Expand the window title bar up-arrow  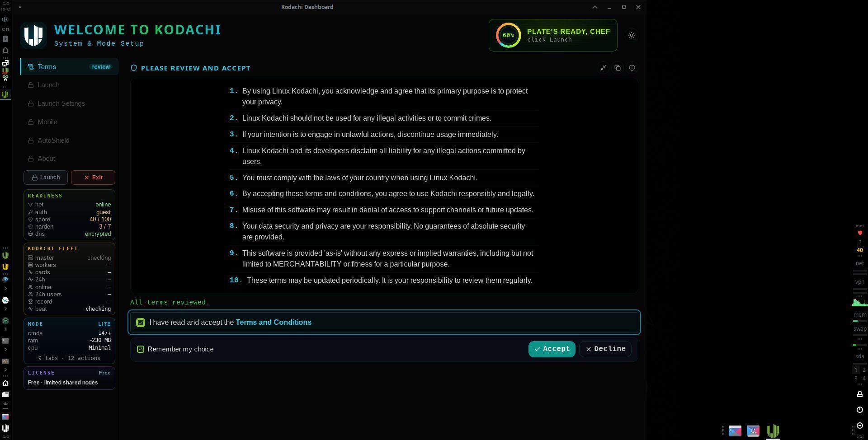pyautogui.click(x=595, y=7)
